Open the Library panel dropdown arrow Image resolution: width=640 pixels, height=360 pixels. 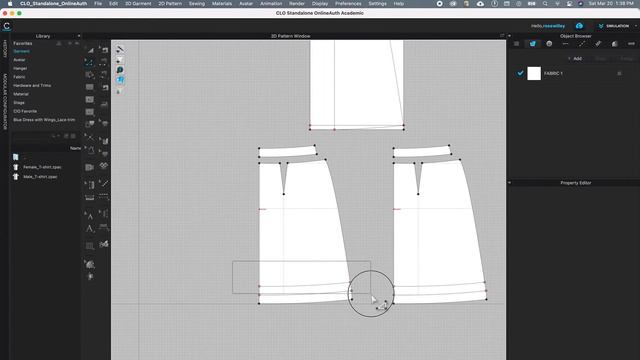(x=79, y=36)
